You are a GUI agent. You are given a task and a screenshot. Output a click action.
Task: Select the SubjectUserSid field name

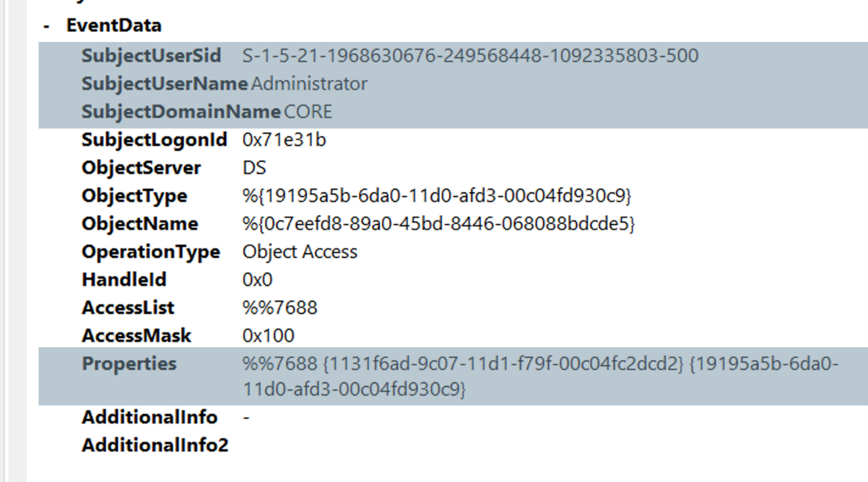(x=151, y=56)
